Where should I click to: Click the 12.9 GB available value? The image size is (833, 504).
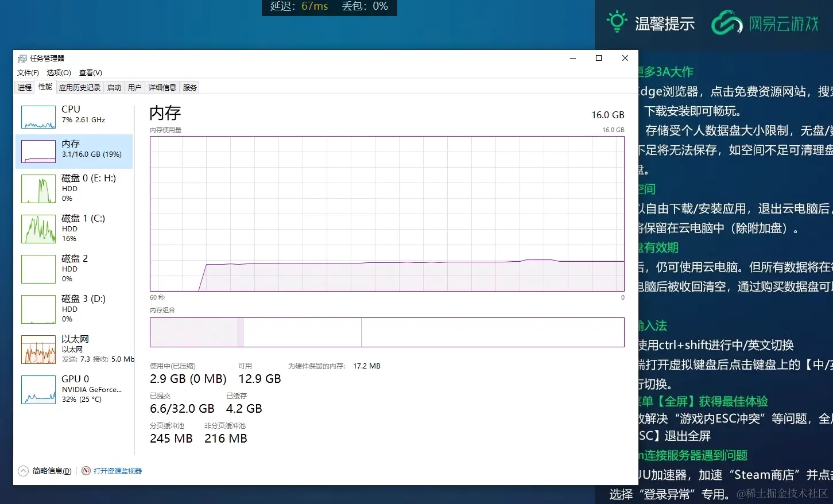[x=259, y=379]
